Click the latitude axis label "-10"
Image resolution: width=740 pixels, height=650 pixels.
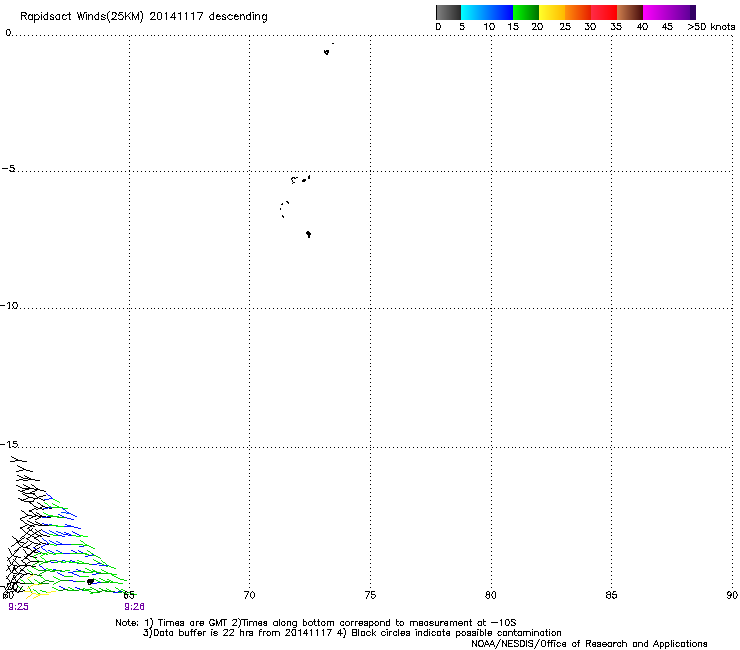pyautogui.click(x=9, y=305)
